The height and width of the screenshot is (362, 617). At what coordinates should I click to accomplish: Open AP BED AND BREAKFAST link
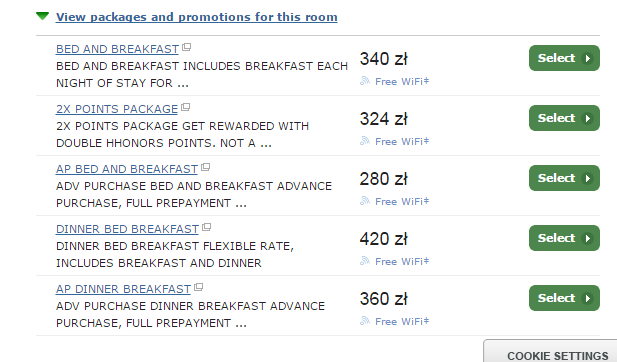click(x=127, y=169)
